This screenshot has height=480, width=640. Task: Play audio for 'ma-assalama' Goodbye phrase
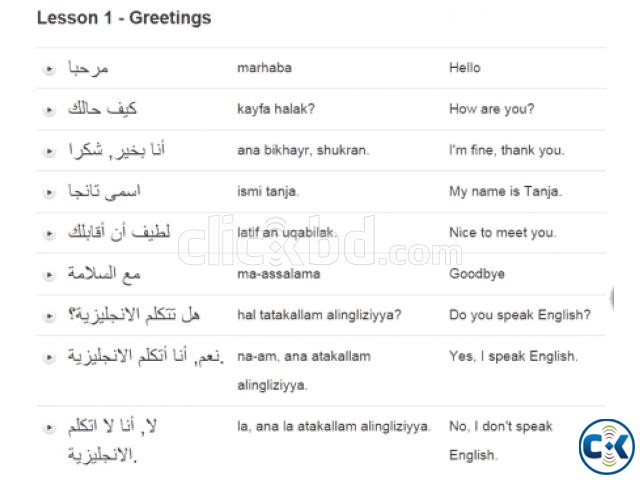[x=50, y=273]
